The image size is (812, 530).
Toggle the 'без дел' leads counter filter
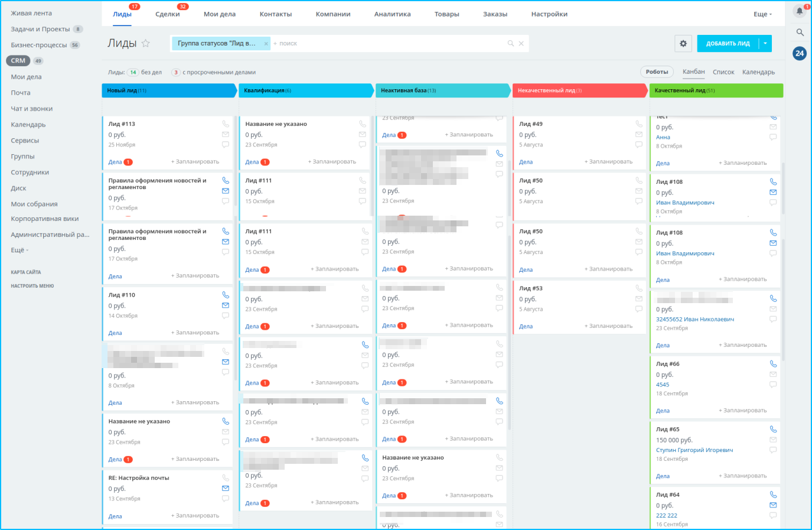[x=133, y=73]
